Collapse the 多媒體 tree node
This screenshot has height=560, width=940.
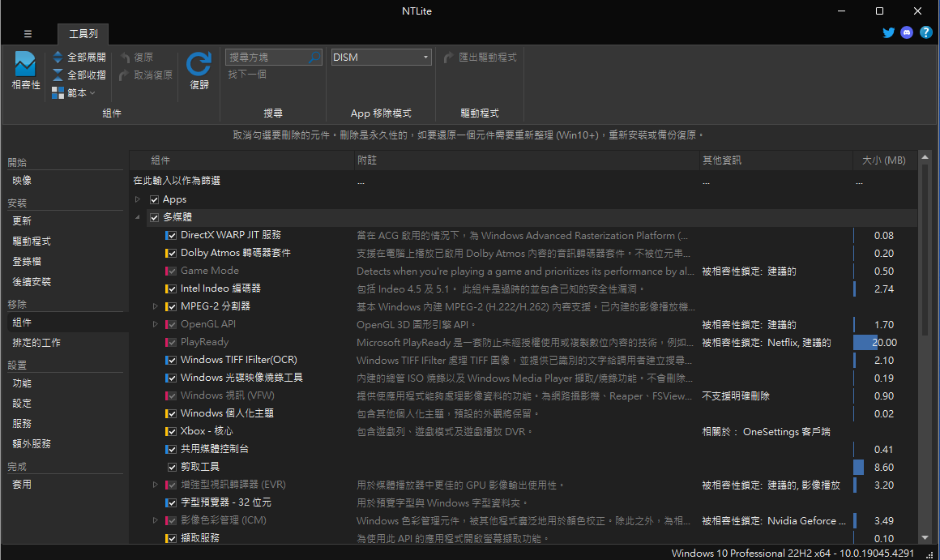(137, 217)
